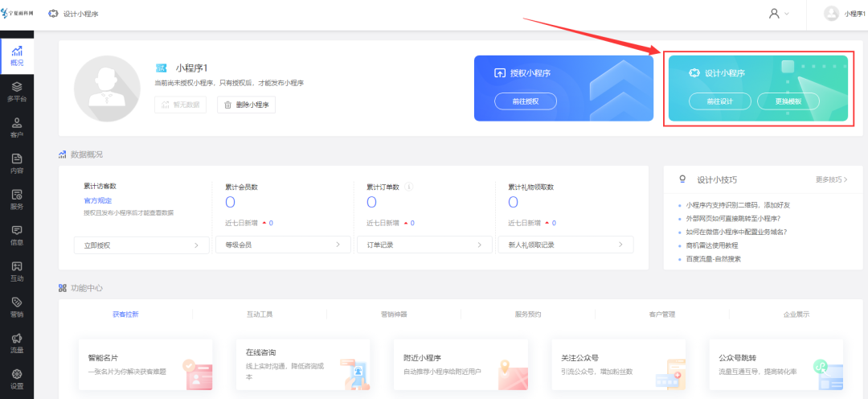Open 更多技巧 chevron link

(832, 179)
